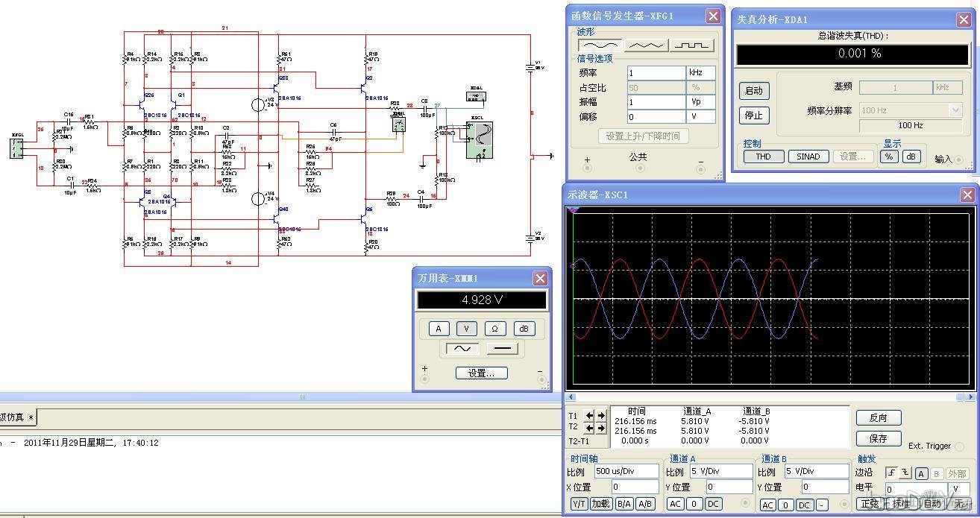980x518 pixels.
Task: Click the XFG1 function generator component
Action: tap(17, 148)
